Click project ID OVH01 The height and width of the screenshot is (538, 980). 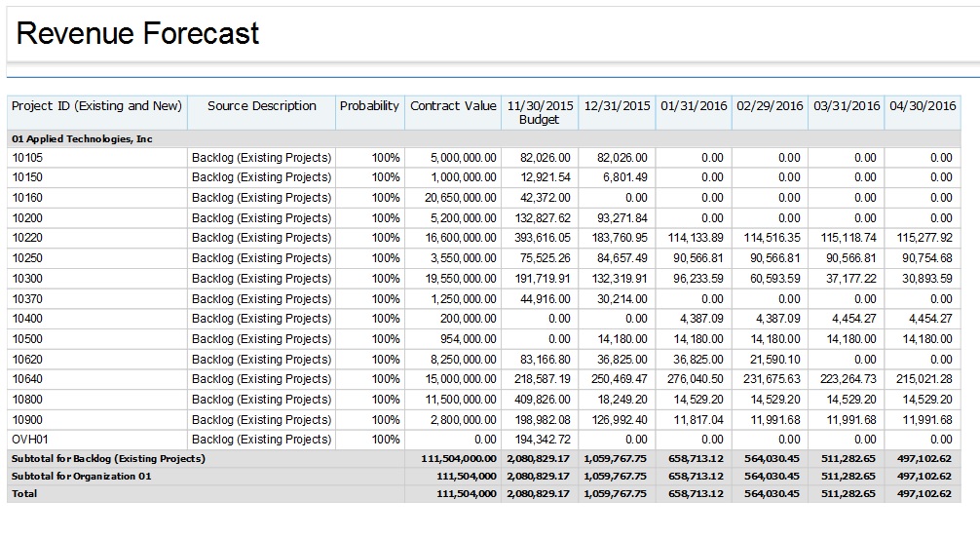click(30, 440)
